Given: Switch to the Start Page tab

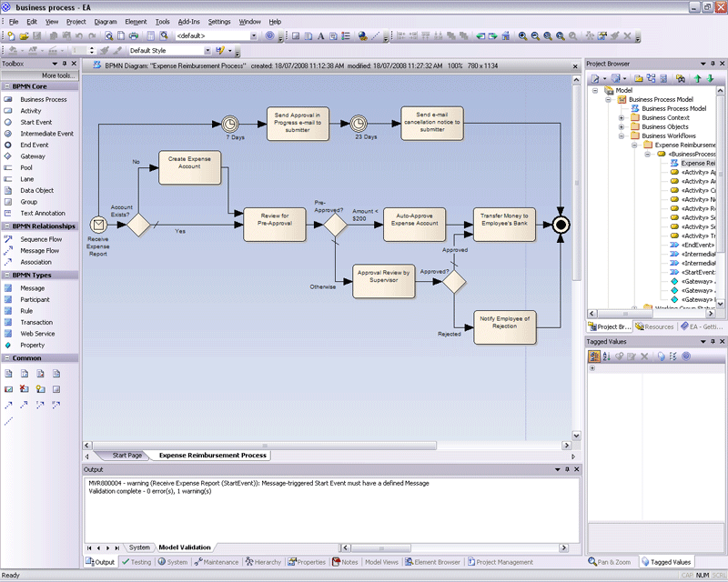Looking at the screenshot, I should pyautogui.click(x=126, y=455).
